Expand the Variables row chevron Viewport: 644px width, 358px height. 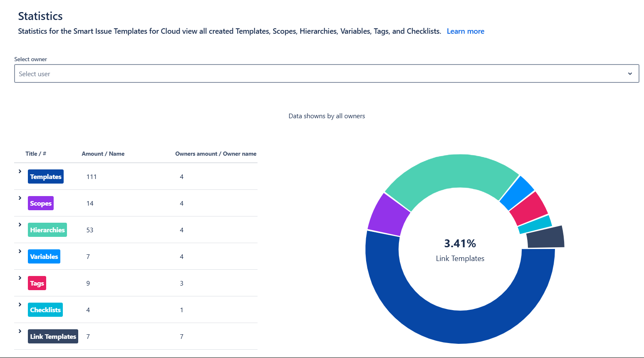20,251
